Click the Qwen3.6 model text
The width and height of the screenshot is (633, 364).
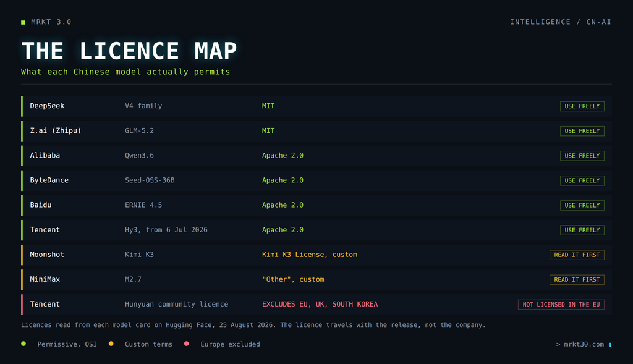(139, 155)
